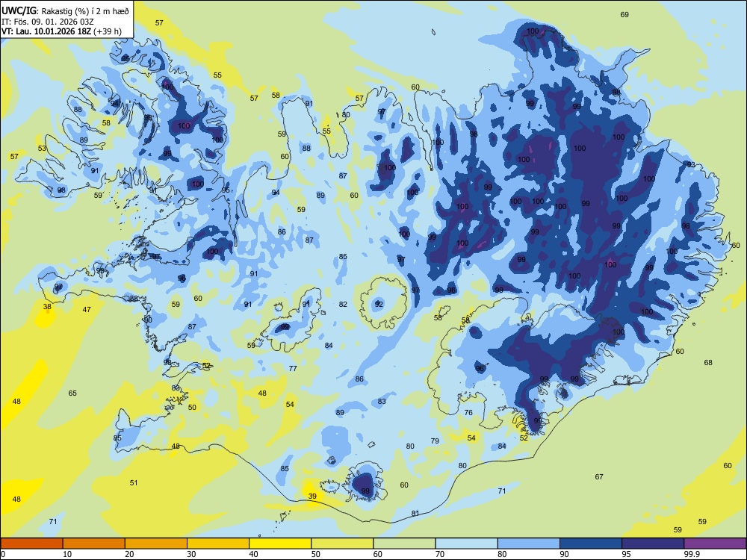Image resolution: width=747 pixels, height=560 pixels.
Task: Click the 70–80 pale blue legend swatch
Action: coord(466,544)
